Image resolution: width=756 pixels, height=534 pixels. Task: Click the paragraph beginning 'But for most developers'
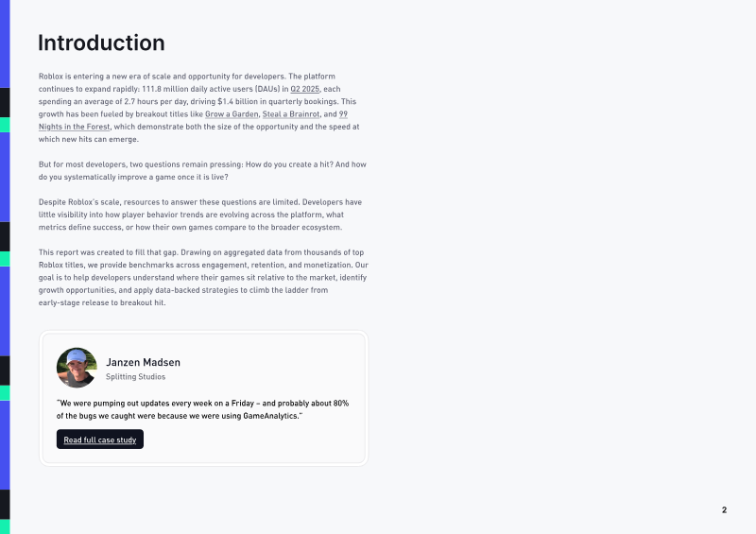[x=202, y=171]
